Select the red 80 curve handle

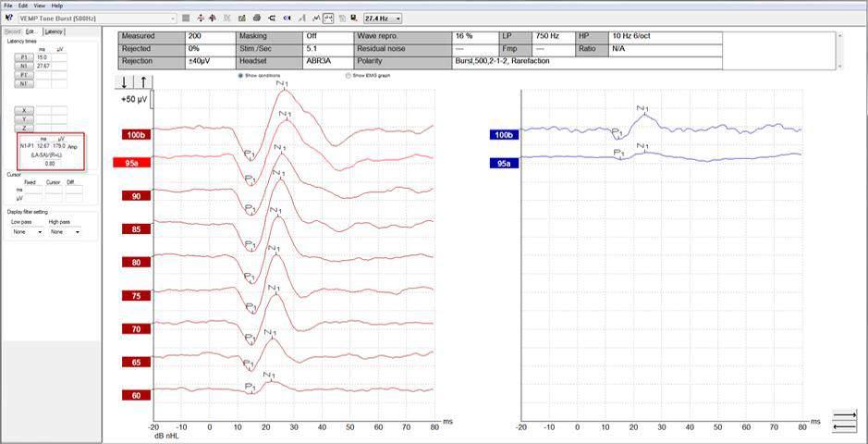(137, 263)
